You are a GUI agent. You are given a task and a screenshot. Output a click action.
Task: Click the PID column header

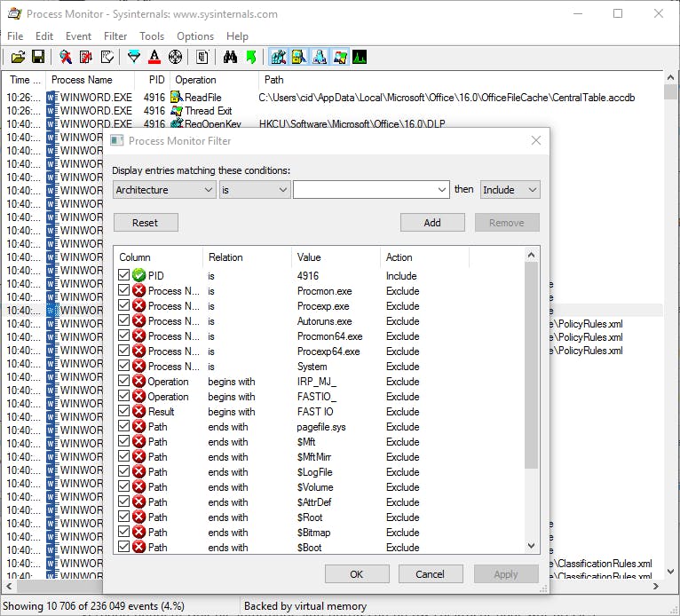click(x=152, y=80)
